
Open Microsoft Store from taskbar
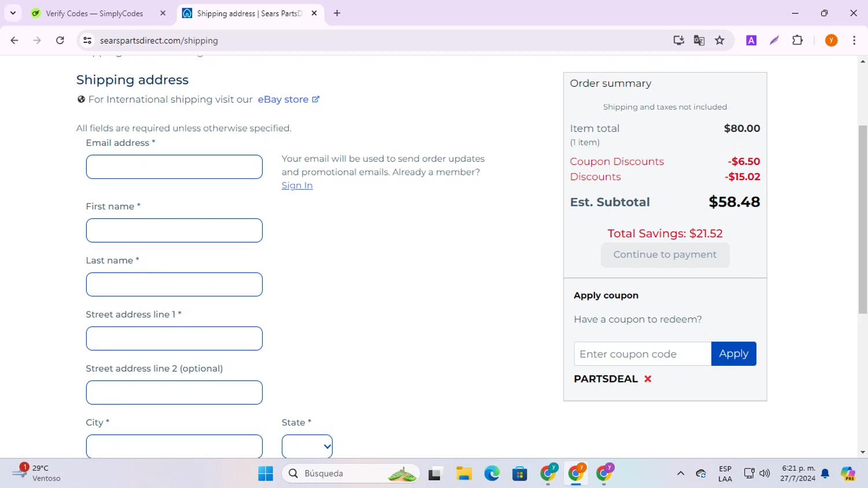coord(520,474)
